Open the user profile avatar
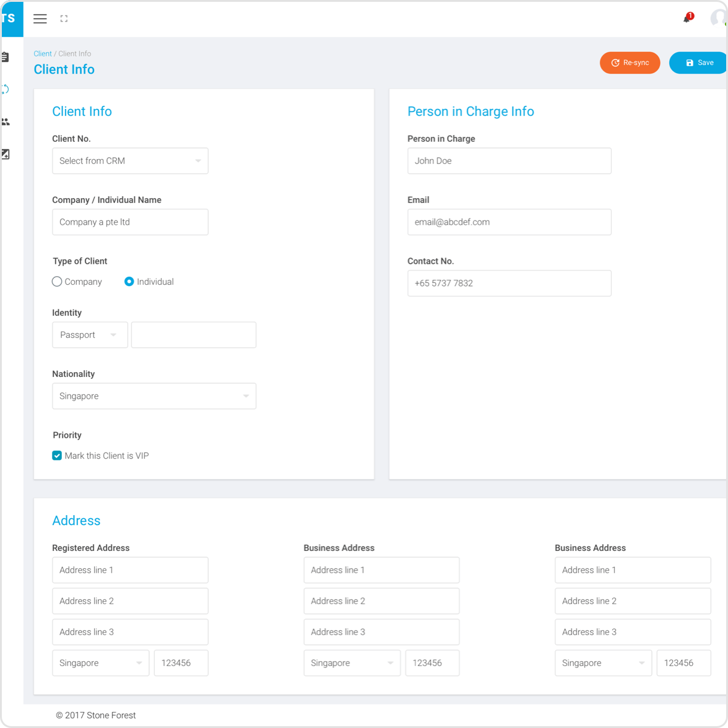 (718, 19)
